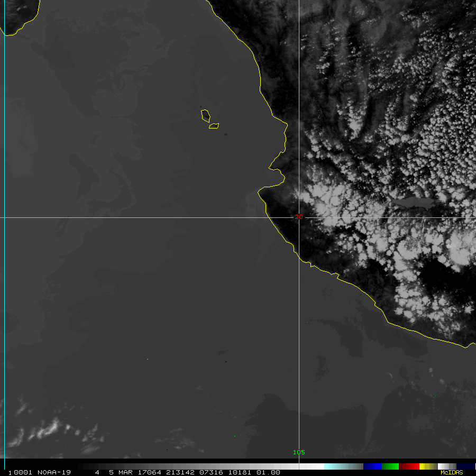
Task: Pick the red segment of the color bar
Action: tap(409, 466)
